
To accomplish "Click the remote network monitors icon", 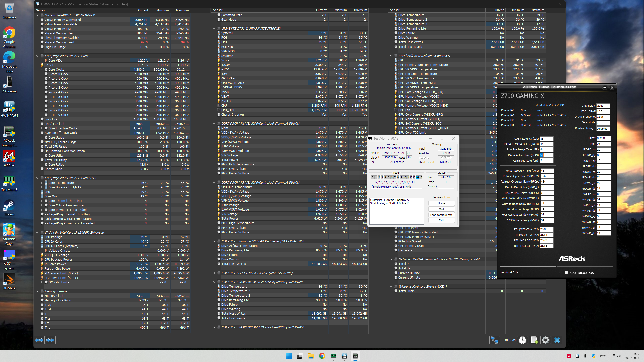I will (x=494, y=340).
